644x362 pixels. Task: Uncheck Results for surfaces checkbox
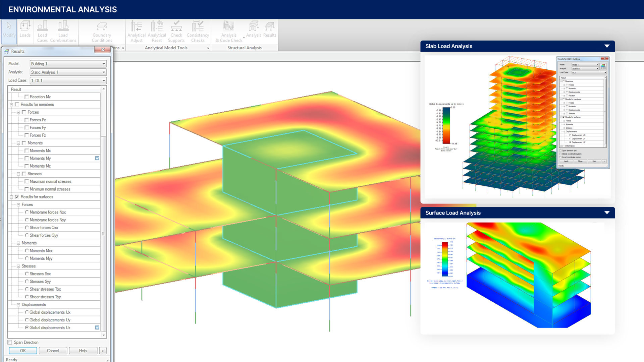[17, 197]
